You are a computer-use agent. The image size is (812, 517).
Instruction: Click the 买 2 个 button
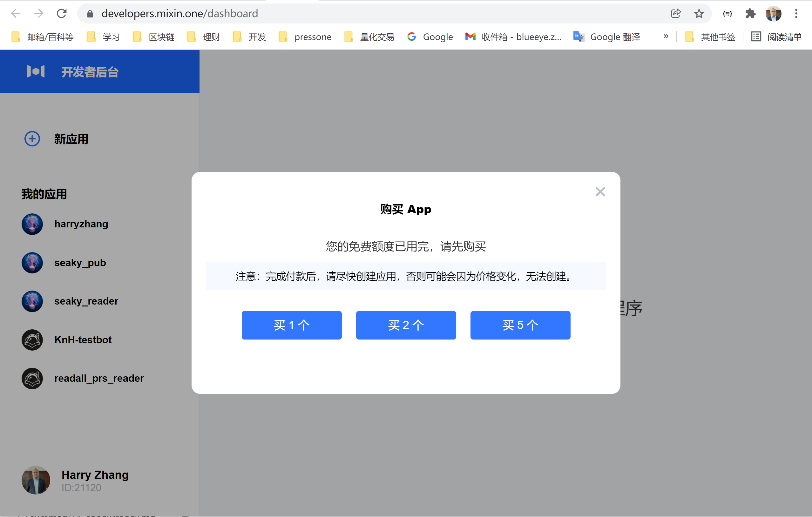[406, 325]
